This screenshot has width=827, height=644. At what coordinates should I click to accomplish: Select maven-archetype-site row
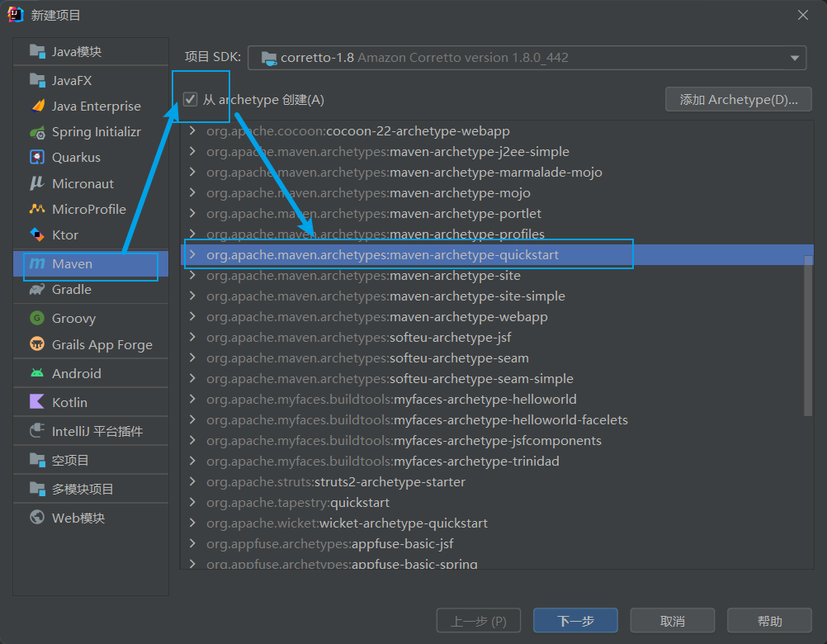(496, 275)
